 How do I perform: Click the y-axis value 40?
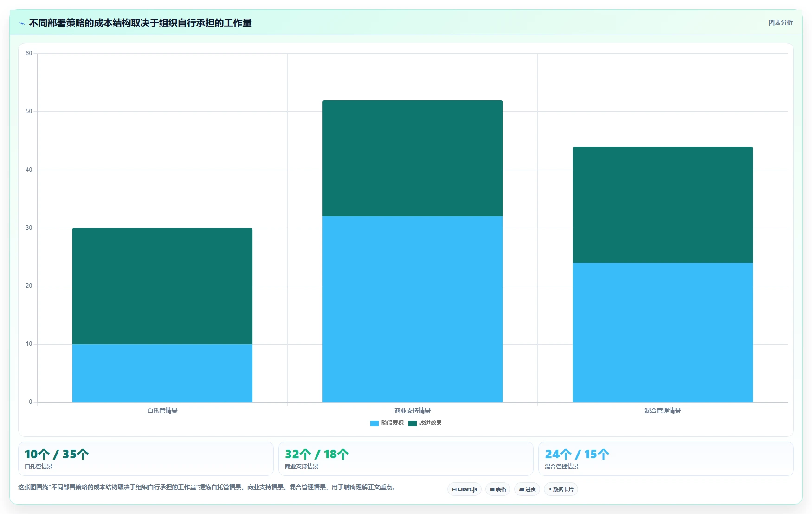click(x=29, y=170)
